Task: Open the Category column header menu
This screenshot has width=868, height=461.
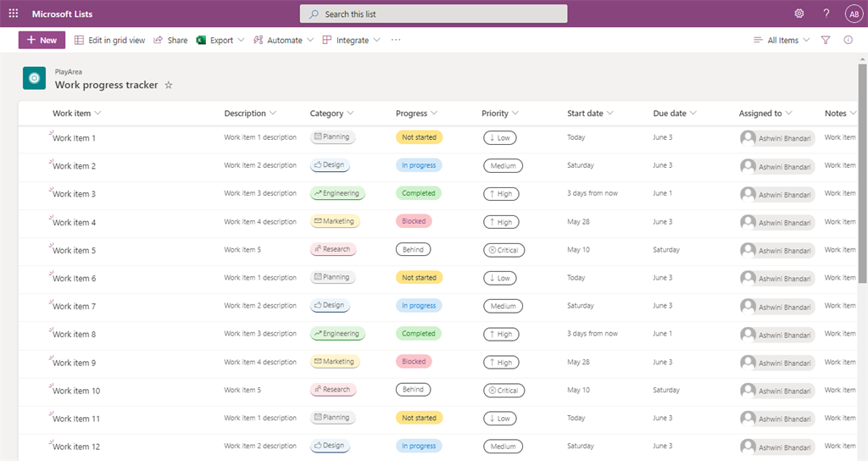Action: click(x=331, y=114)
